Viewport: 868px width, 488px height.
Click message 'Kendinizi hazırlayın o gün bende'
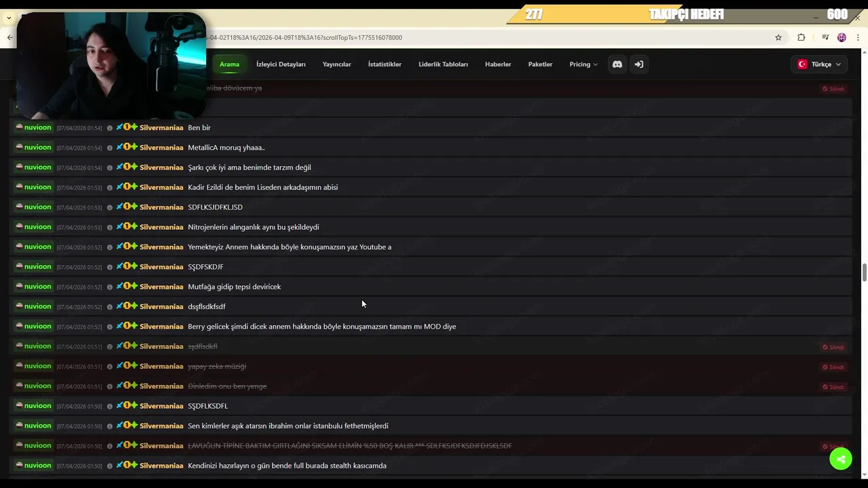coord(288,466)
